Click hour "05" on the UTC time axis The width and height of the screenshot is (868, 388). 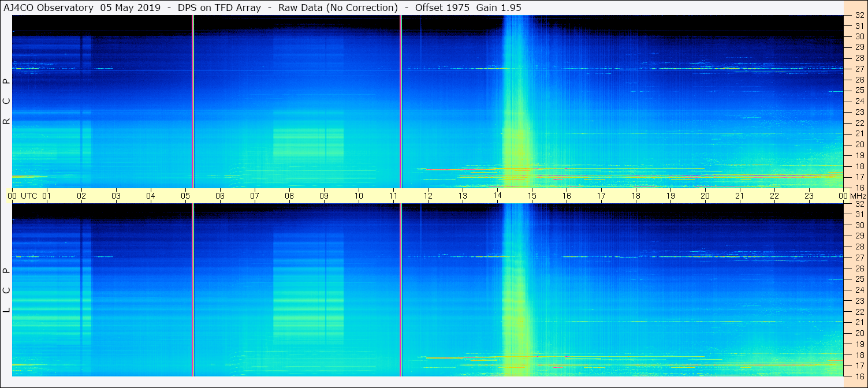coord(185,196)
